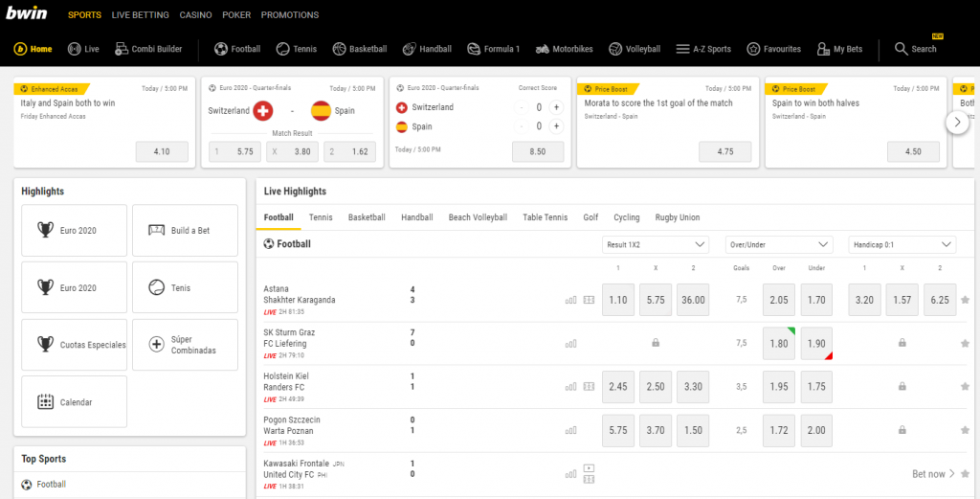Switch to the Golf tab
Viewport: 980px width, 499px height.
590,217
